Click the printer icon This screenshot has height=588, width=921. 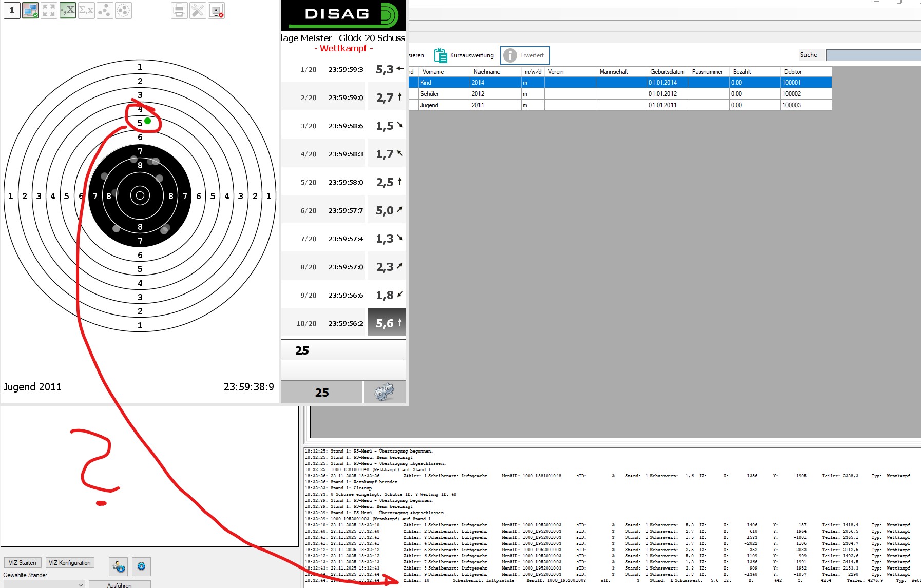(x=179, y=11)
